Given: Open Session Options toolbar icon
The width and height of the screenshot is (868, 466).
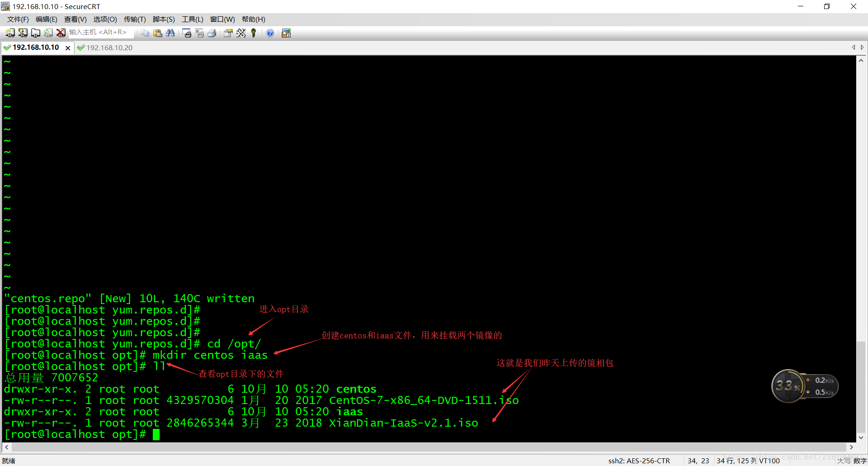Looking at the screenshot, I should tap(228, 33).
